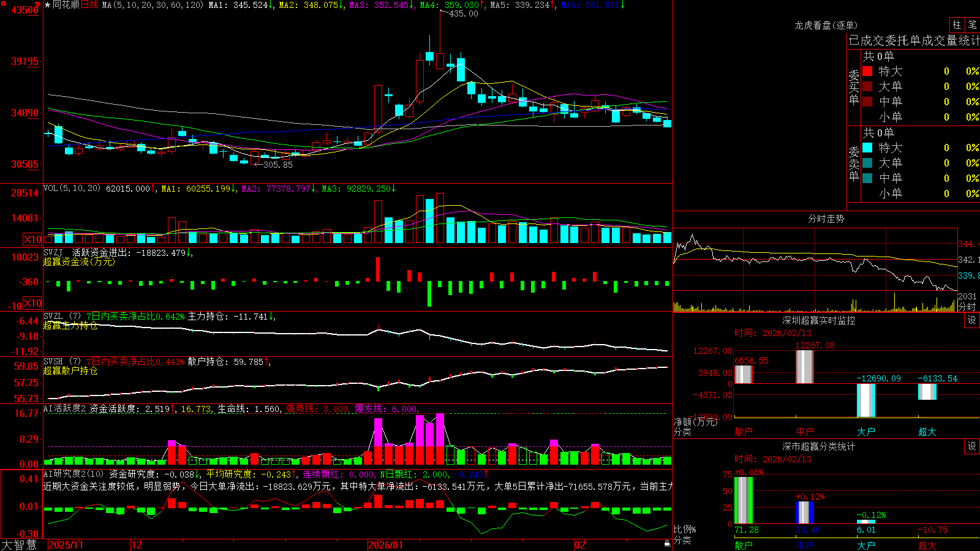
Task: Open VOL(5,10,20) indicator parameters
Action: tap(72, 189)
